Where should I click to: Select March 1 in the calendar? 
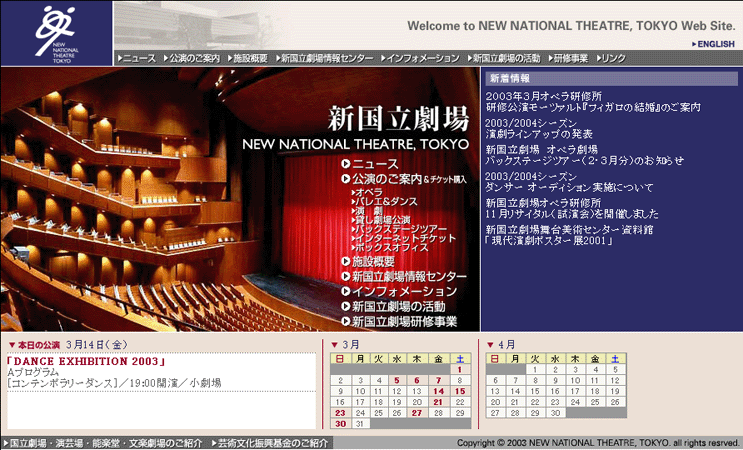(460, 369)
